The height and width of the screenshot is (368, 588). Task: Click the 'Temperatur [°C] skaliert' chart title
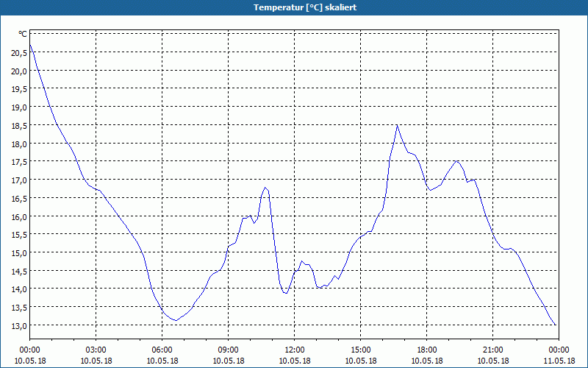[305, 7]
